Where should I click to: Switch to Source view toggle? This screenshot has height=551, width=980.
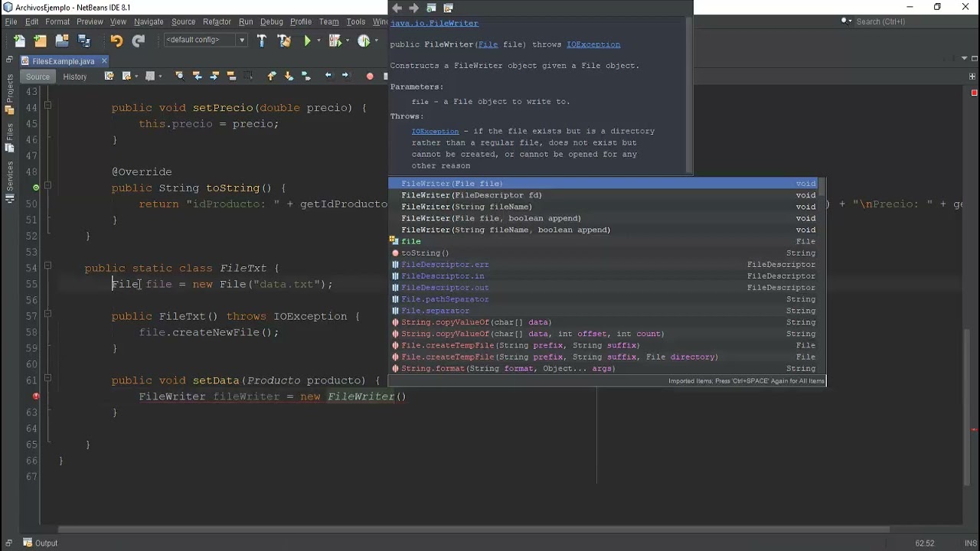(38, 77)
